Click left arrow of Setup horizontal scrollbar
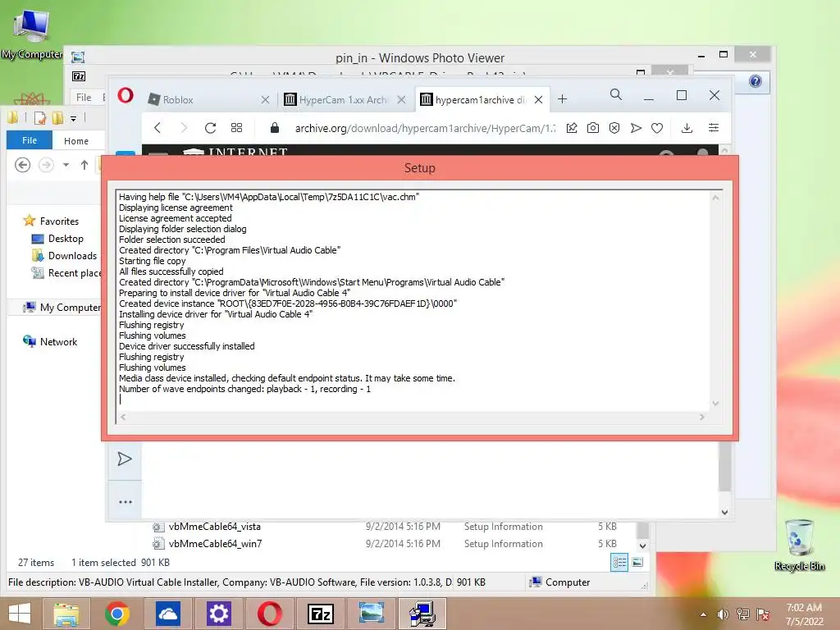This screenshot has width=840, height=630. click(x=123, y=417)
